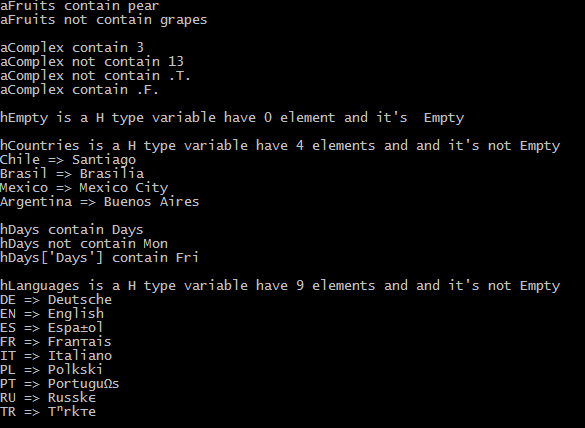Click the 'hDays contain Days' line
This screenshot has width=585, height=428.
(x=72, y=230)
